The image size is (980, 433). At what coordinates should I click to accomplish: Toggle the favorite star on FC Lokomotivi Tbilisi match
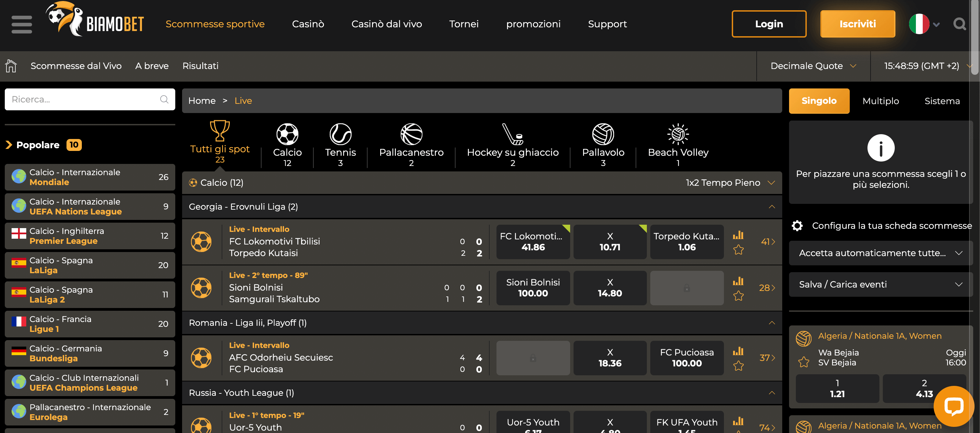click(739, 250)
